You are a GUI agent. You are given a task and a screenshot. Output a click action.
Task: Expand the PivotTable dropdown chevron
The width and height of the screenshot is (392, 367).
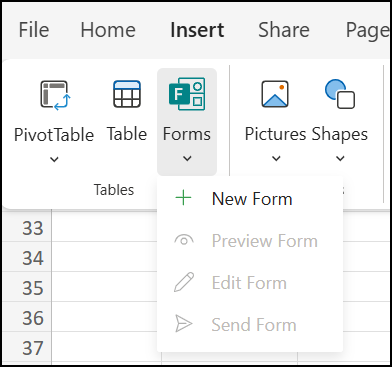(x=54, y=159)
